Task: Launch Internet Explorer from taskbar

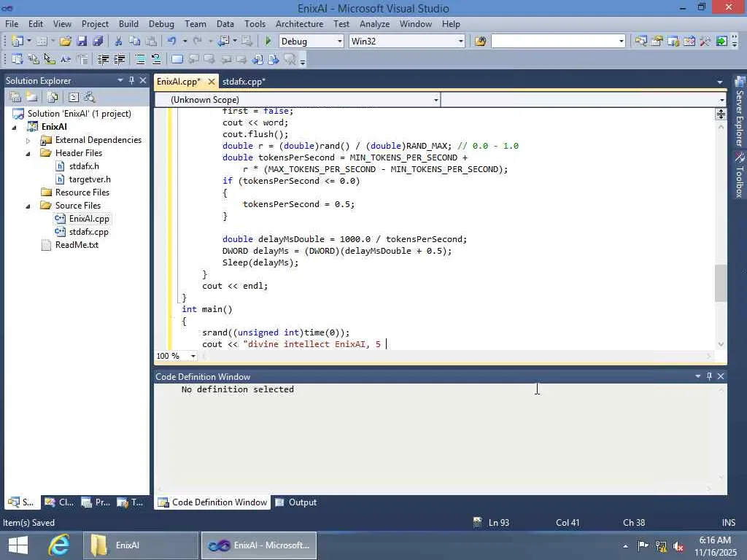Action: (59, 545)
